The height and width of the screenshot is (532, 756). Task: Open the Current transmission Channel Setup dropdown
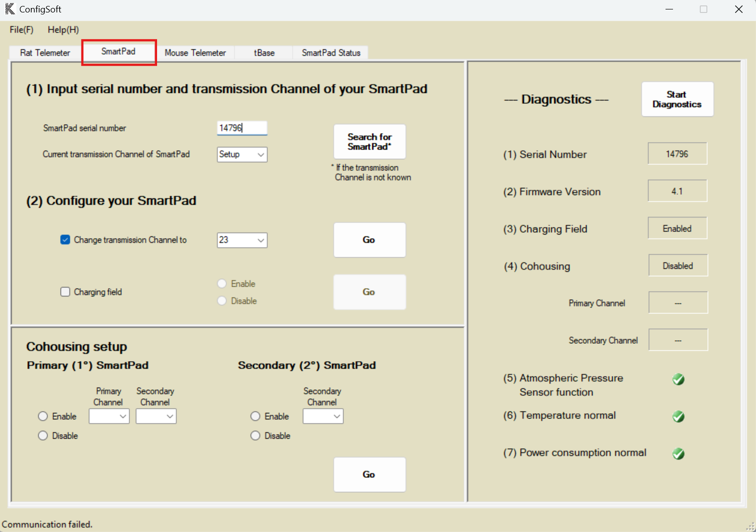pyautogui.click(x=242, y=154)
